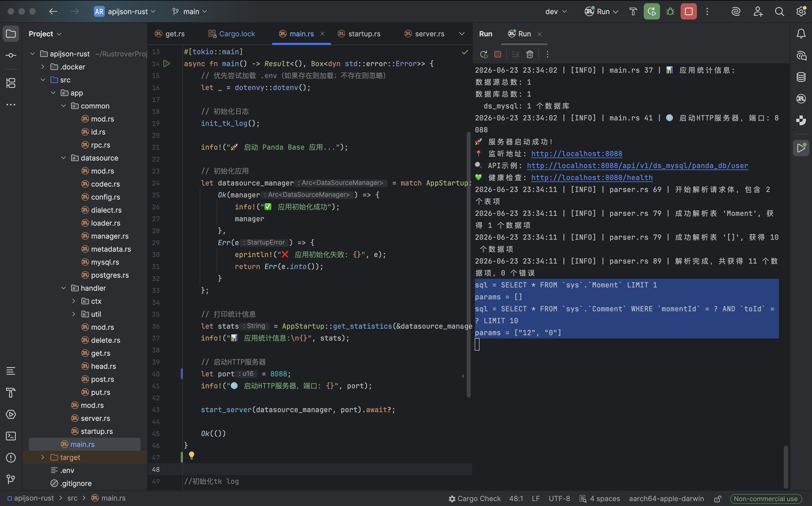Switch to the startup.rs editor tab
The height and width of the screenshot is (506, 812).
pos(359,34)
